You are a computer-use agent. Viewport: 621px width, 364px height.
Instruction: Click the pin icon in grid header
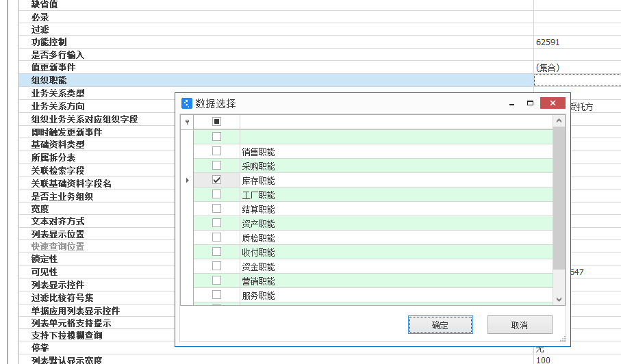click(187, 122)
